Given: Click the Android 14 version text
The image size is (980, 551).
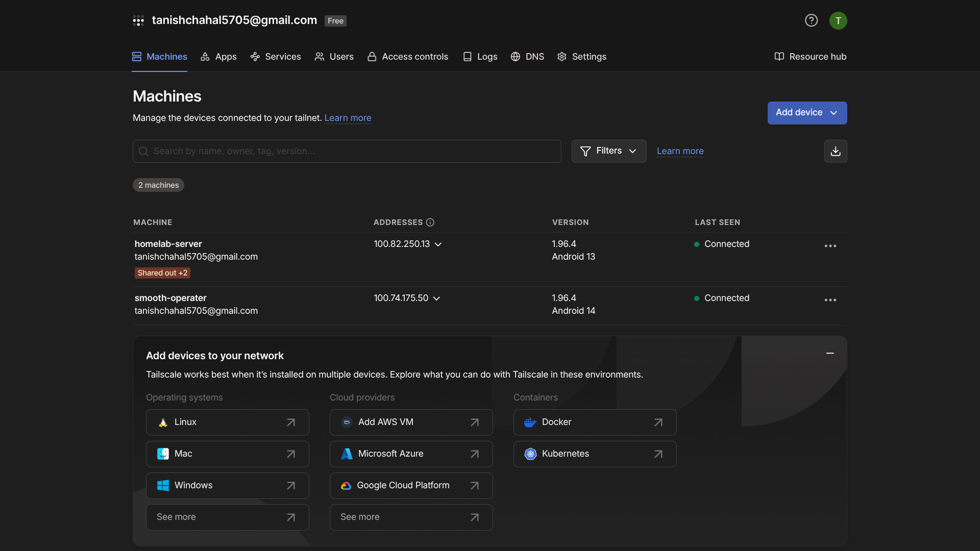Looking at the screenshot, I should (x=573, y=311).
